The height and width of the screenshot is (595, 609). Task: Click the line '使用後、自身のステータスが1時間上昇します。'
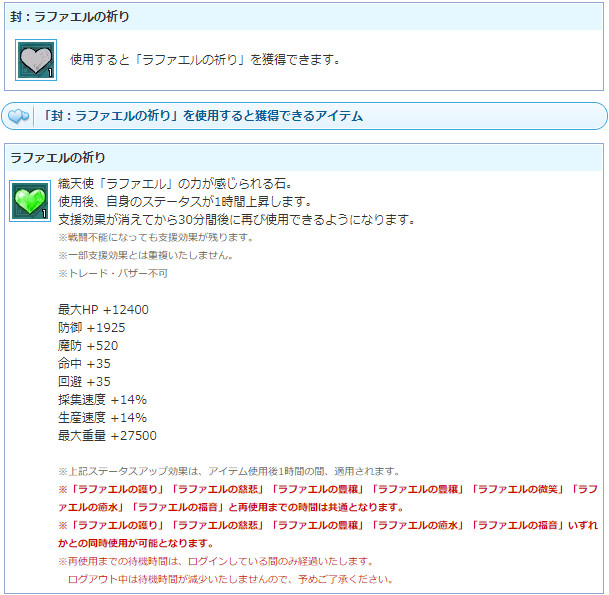(x=185, y=201)
